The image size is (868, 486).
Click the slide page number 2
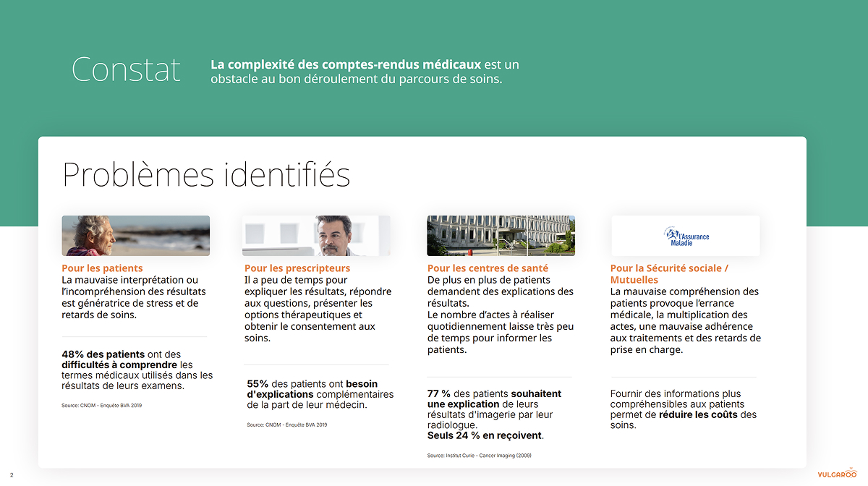click(x=12, y=475)
